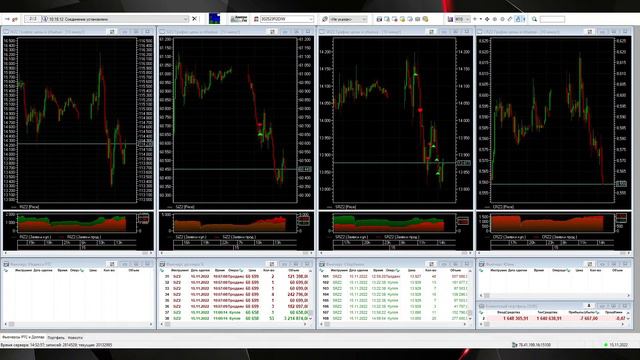The width and height of the screenshot is (640, 360).
Task: Click the Объем column header in dollar table
Action: point(293,270)
